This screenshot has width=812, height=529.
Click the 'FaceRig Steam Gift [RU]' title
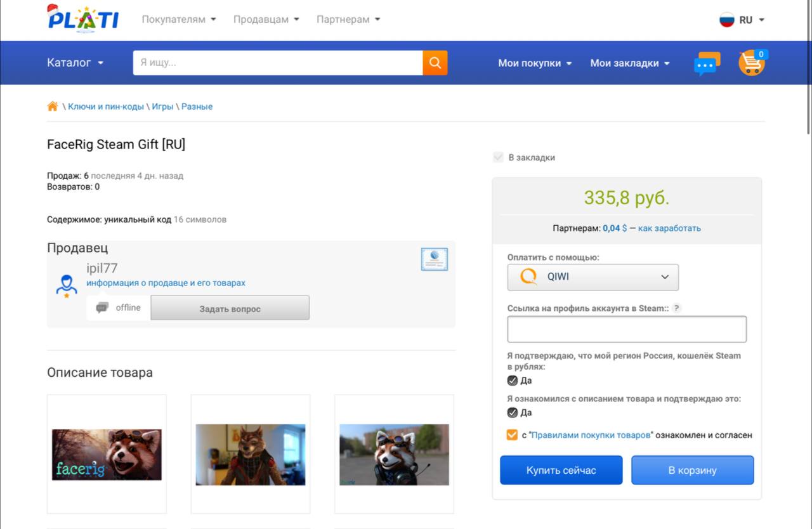[x=116, y=145]
